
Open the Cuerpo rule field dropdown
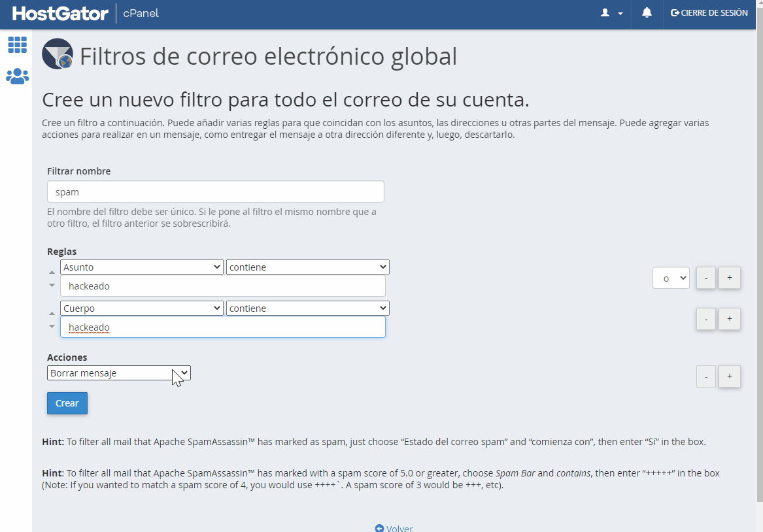[x=142, y=308]
